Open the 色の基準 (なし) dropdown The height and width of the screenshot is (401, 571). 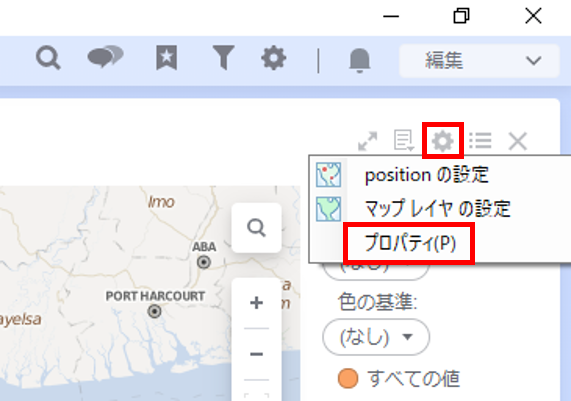(376, 337)
